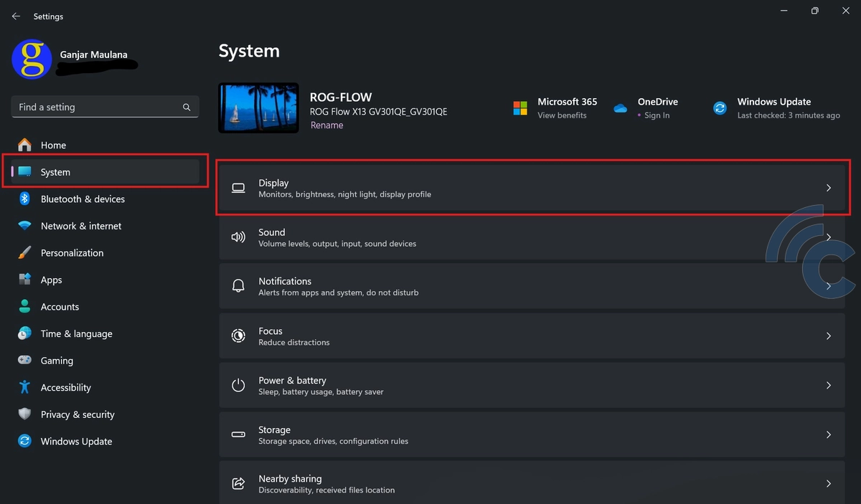Click the Notifications bell icon

[x=238, y=286]
